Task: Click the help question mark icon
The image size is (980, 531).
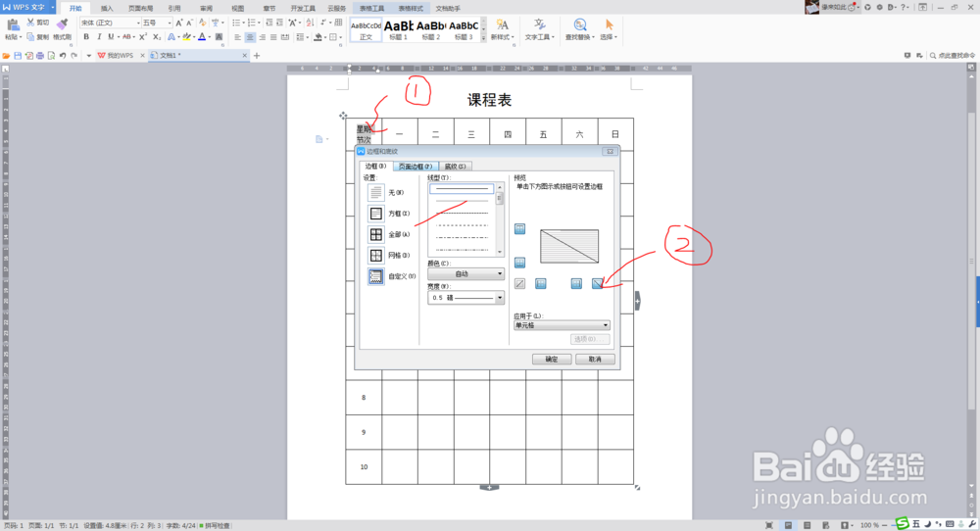Action: 903,8
